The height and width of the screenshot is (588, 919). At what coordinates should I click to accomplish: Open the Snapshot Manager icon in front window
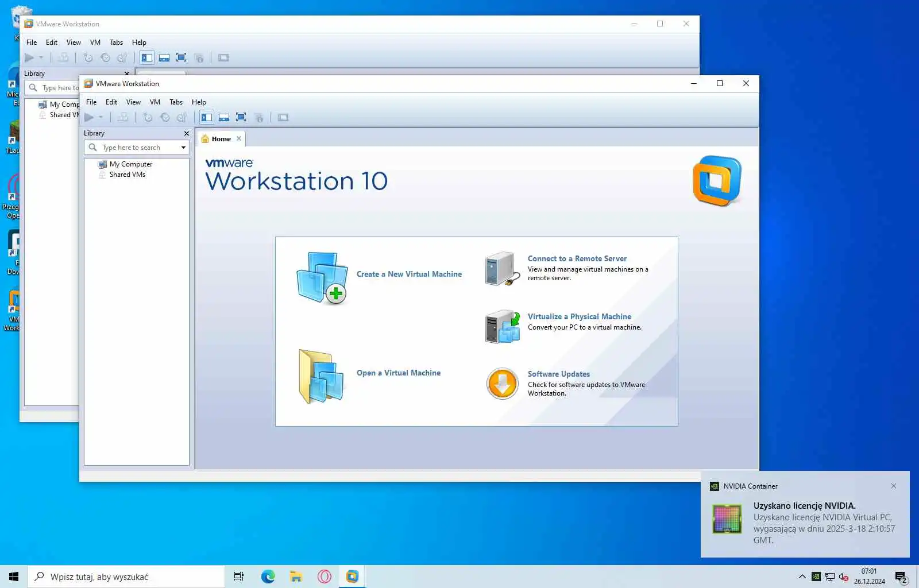point(182,118)
